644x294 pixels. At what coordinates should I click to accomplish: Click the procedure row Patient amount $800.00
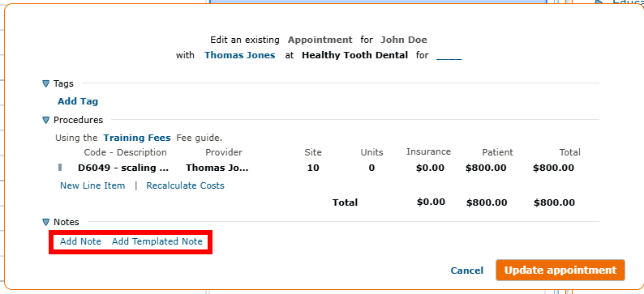click(486, 168)
